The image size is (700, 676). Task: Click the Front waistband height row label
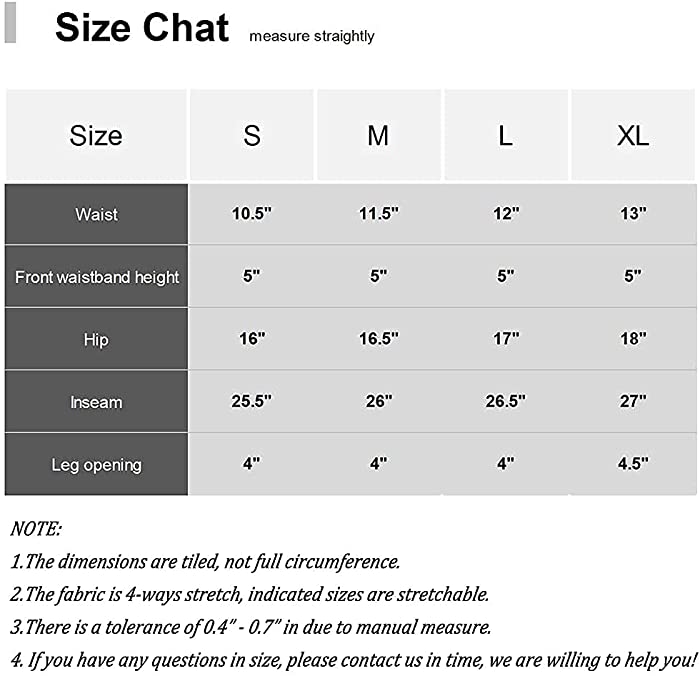coord(96,277)
